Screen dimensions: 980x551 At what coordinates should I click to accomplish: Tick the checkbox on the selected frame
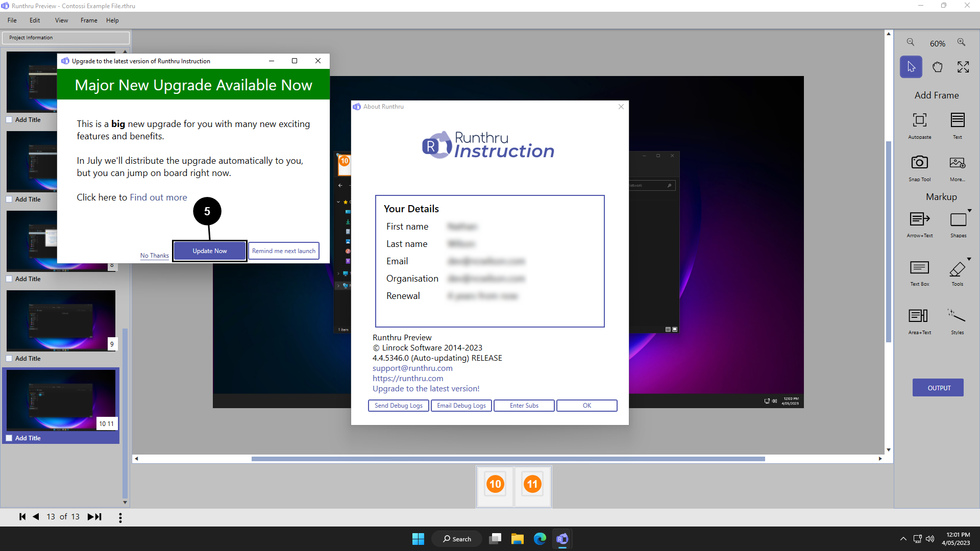pos(9,438)
